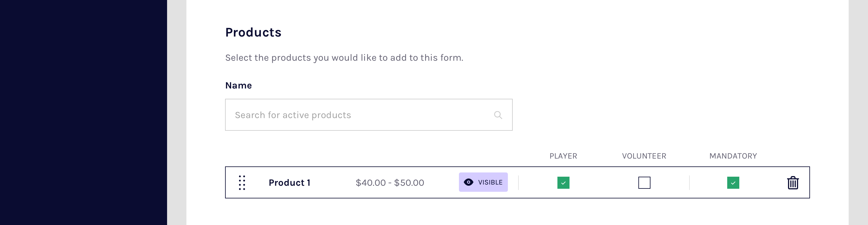Grab the drag handle for Product 1

pyautogui.click(x=242, y=182)
